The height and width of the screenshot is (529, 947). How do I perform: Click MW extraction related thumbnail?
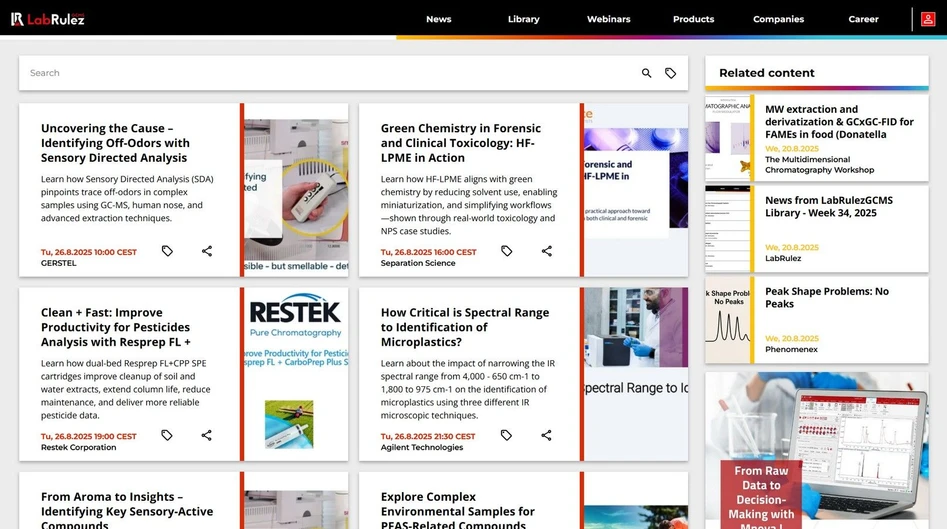pyautogui.click(x=728, y=138)
